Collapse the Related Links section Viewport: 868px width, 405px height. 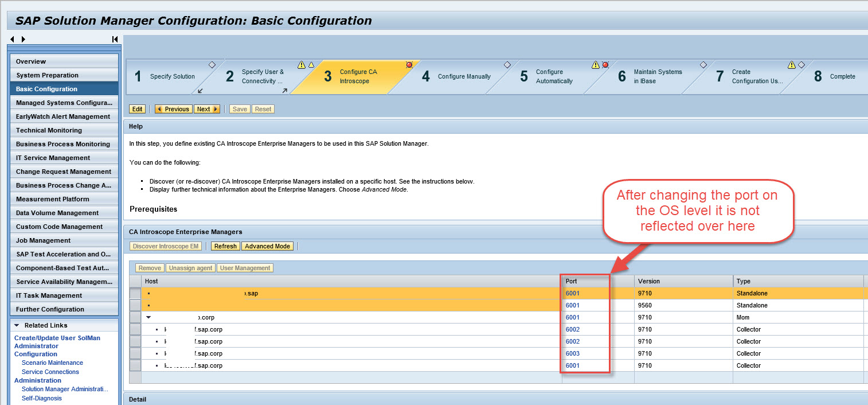pos(17,325)
